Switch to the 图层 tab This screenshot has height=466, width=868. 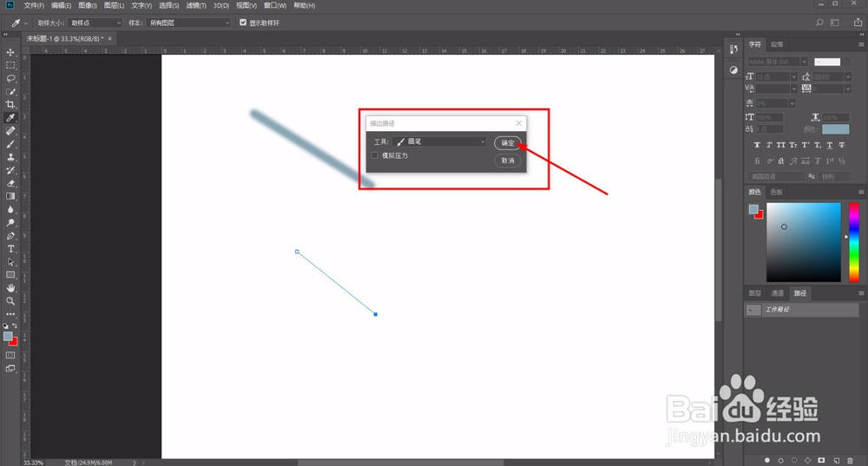(x=755, y=293)
